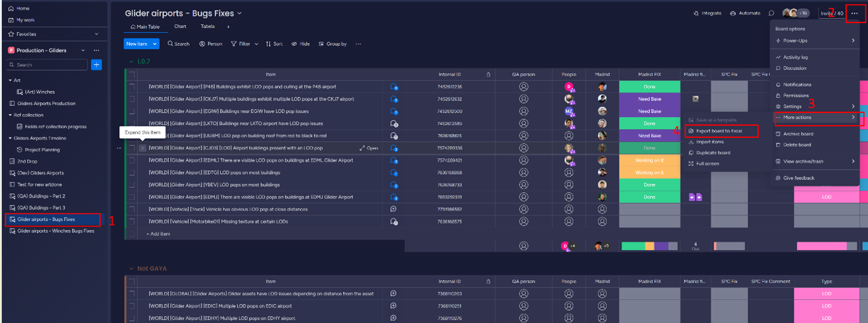Tick checkbox for the EDML Glider Airport row

click(x=132, y=160)
